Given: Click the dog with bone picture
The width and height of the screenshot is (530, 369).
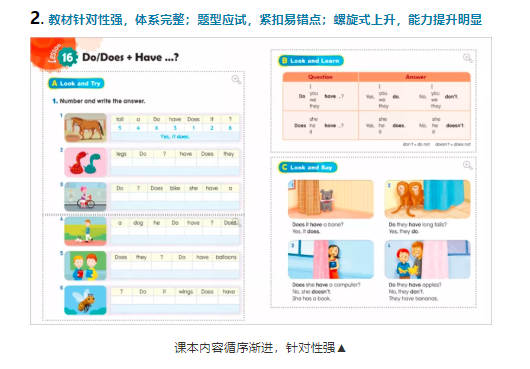Looking at the screenshot, I should point(331,199).
